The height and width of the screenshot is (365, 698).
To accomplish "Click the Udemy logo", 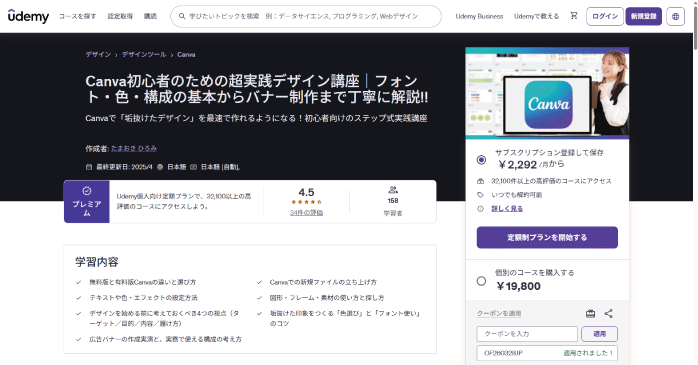I will pos(28,16).
